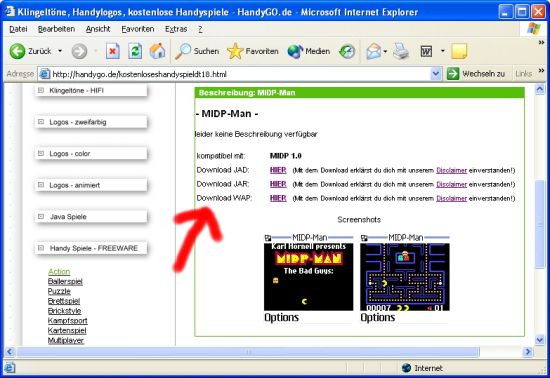The height and width of the screenshot is (378, 550).
Task: Open the Bearbeiten menu
Action: [56, 29]
